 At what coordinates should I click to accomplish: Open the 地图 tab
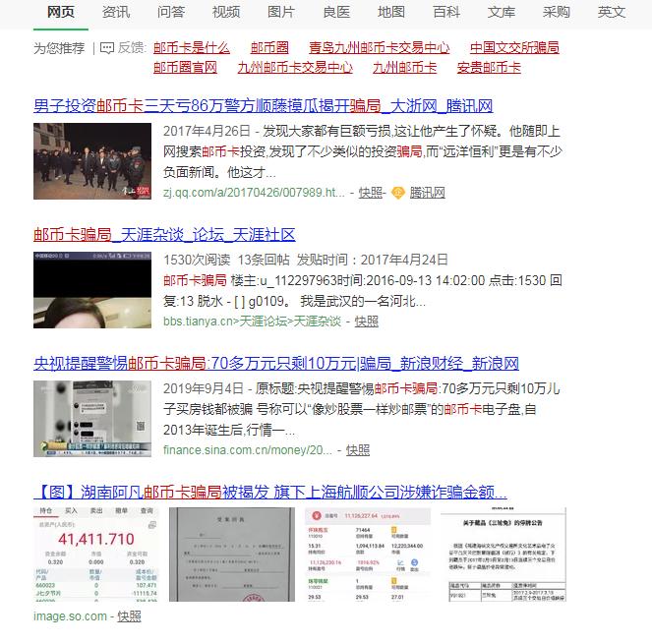(391, 12)
